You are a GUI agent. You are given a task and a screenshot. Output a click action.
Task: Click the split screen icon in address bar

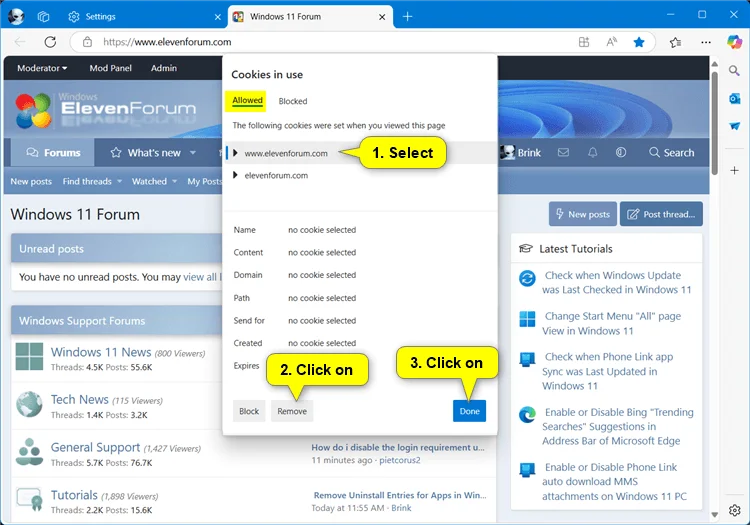(584, 42)
